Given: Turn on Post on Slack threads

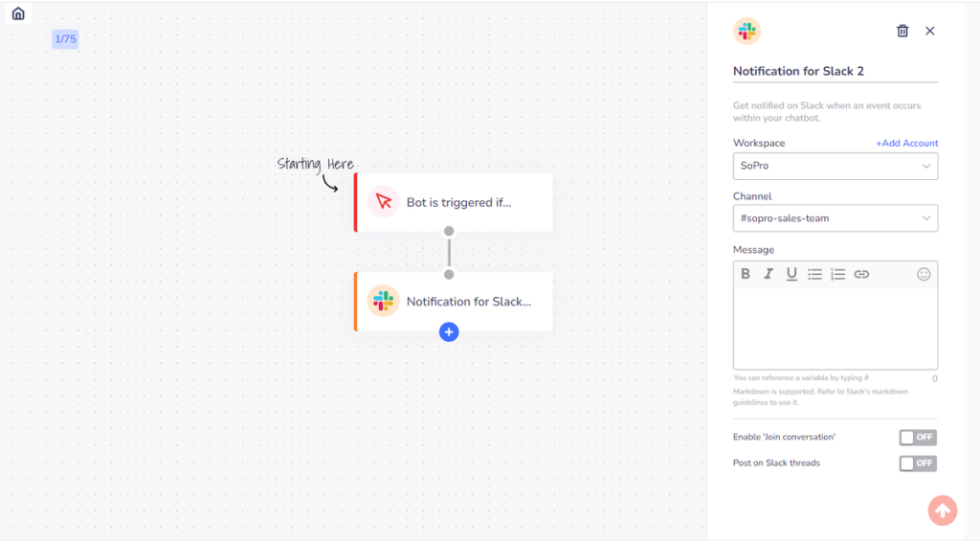Looking at the screenshot, I should (918, 464).
